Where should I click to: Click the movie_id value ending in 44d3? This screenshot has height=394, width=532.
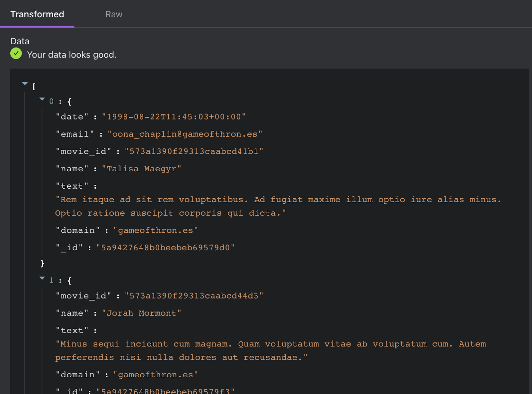(x=194, y=296)
